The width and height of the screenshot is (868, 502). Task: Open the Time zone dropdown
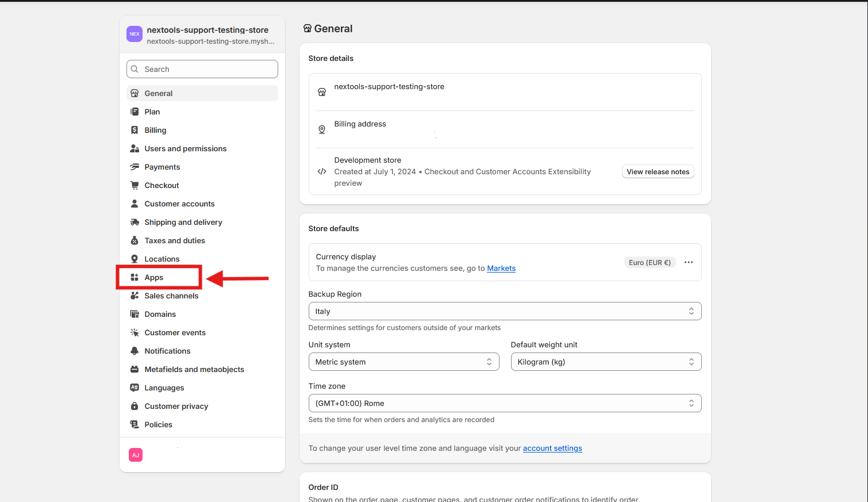pyautogui.click(x=505, y=403)
